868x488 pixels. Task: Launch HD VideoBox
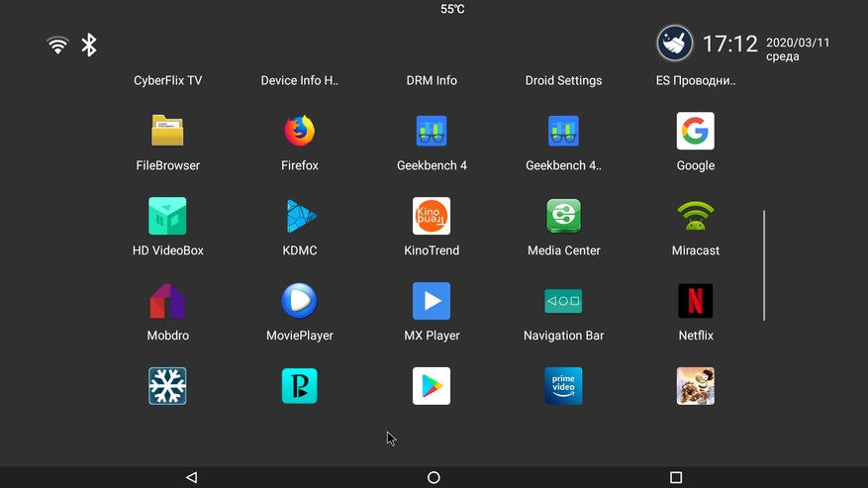coord(167,216)
